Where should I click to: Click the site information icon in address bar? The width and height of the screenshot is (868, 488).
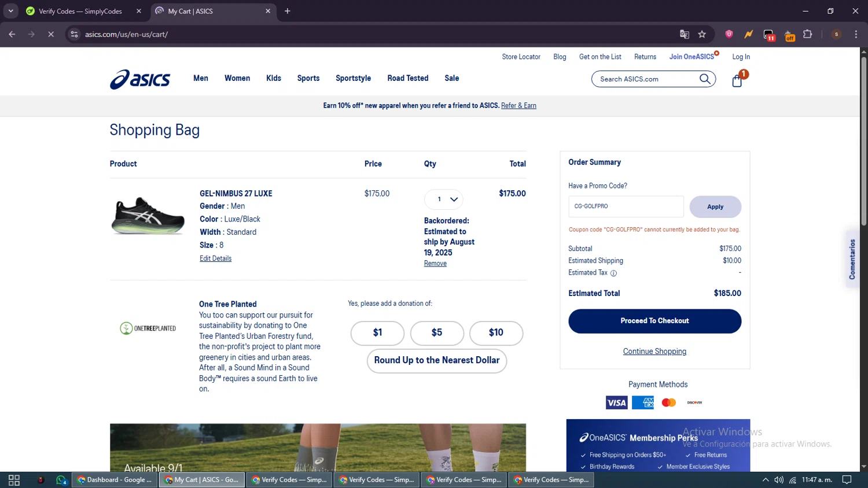(74, 34)
